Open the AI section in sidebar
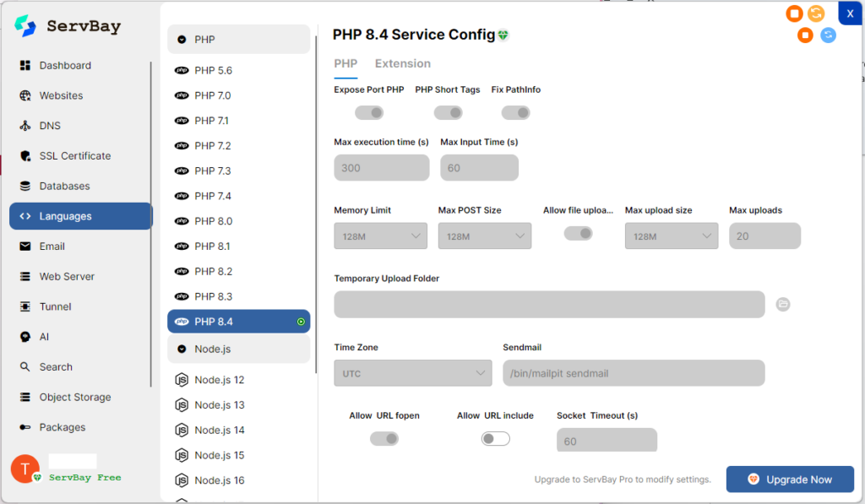The width and height of the screenshot is (865, 504). [44, 337]
